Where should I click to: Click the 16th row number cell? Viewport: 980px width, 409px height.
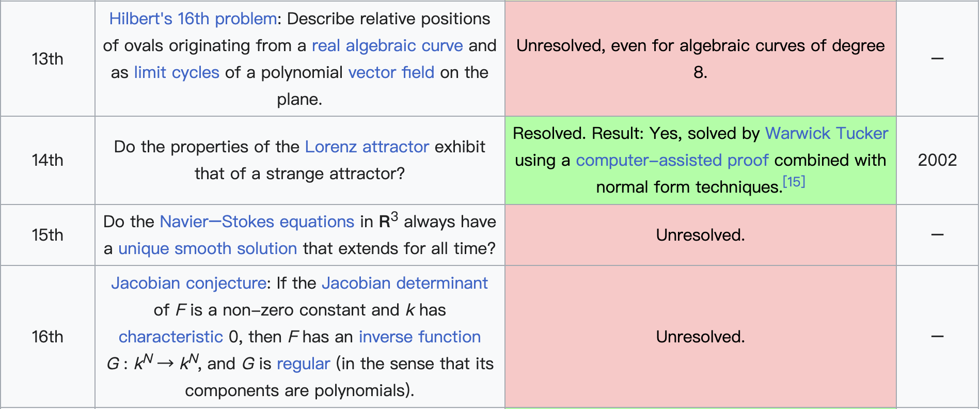click(48, 337)
